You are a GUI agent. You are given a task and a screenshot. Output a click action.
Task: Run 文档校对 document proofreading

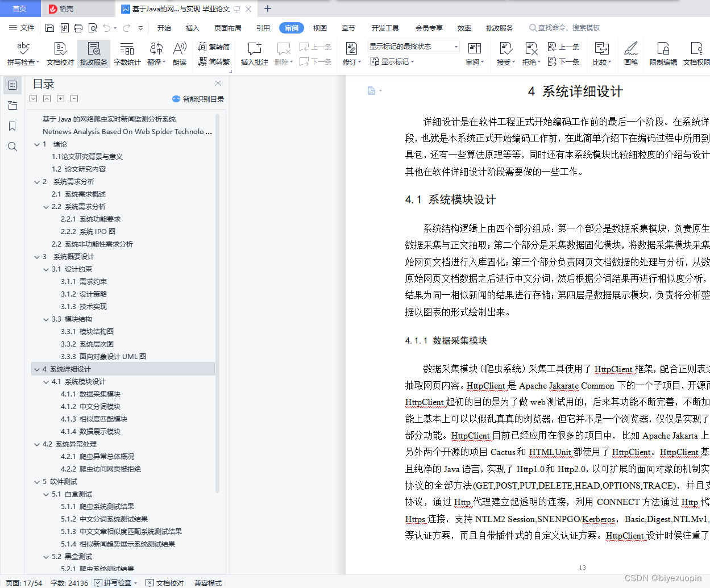tap(60, 54)
